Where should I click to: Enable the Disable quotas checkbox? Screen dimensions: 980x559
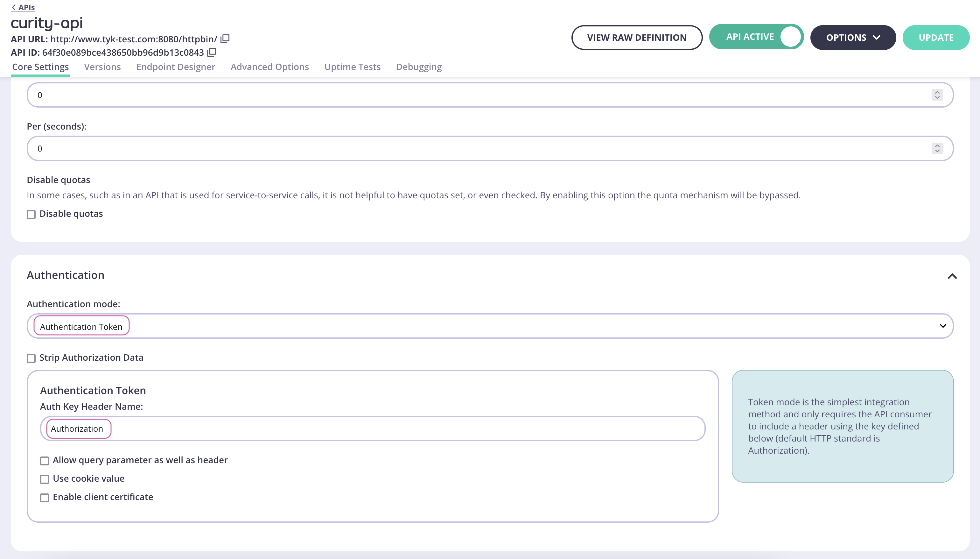[31, 214]
